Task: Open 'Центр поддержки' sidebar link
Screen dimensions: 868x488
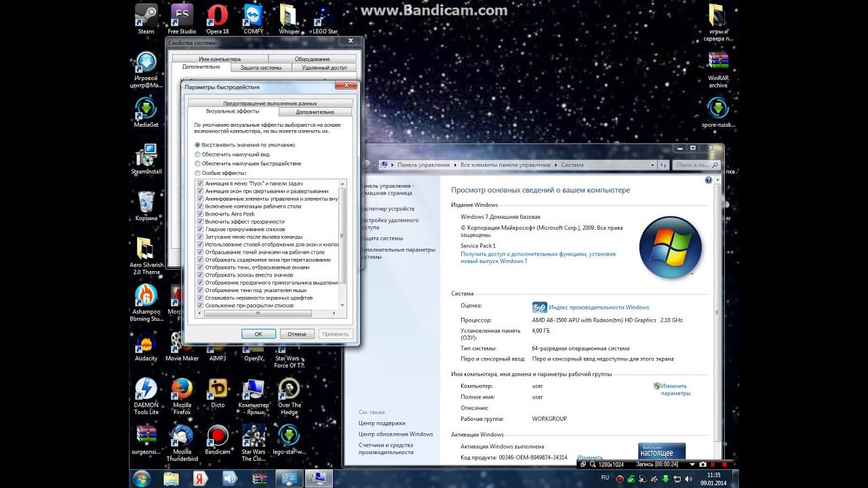Action: [382, 423]
